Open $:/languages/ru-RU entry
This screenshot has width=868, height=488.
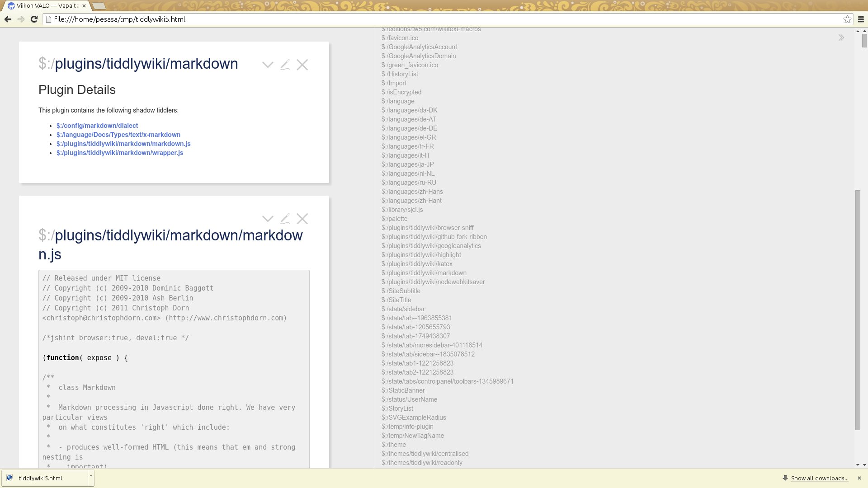tap(409, 183)
